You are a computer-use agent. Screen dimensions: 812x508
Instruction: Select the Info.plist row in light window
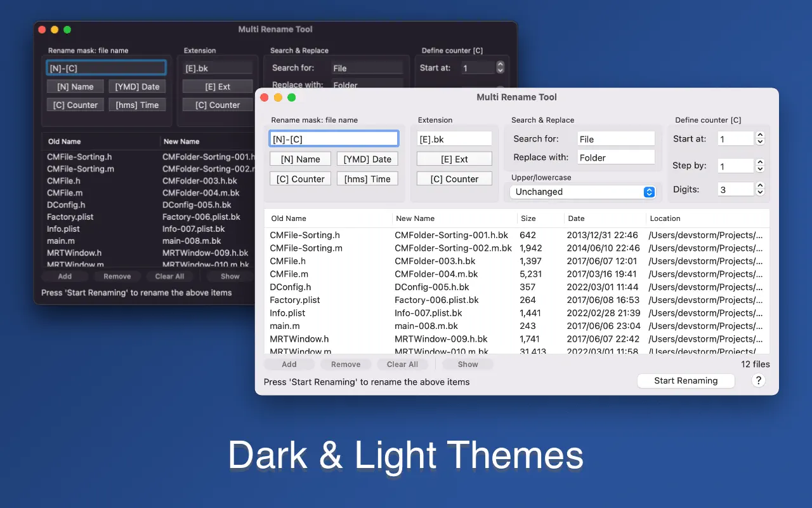pyautogui.click(x=517, y=313)
